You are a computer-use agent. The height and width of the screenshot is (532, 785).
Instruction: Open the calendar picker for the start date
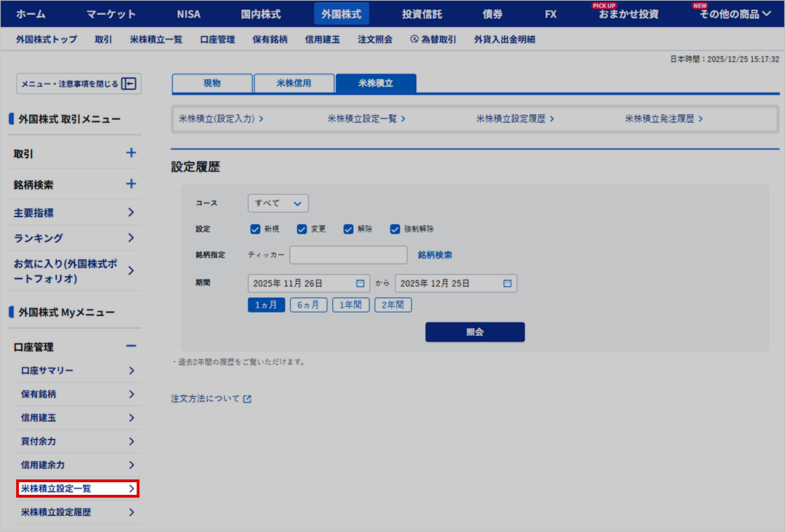[x=360, y=283]
